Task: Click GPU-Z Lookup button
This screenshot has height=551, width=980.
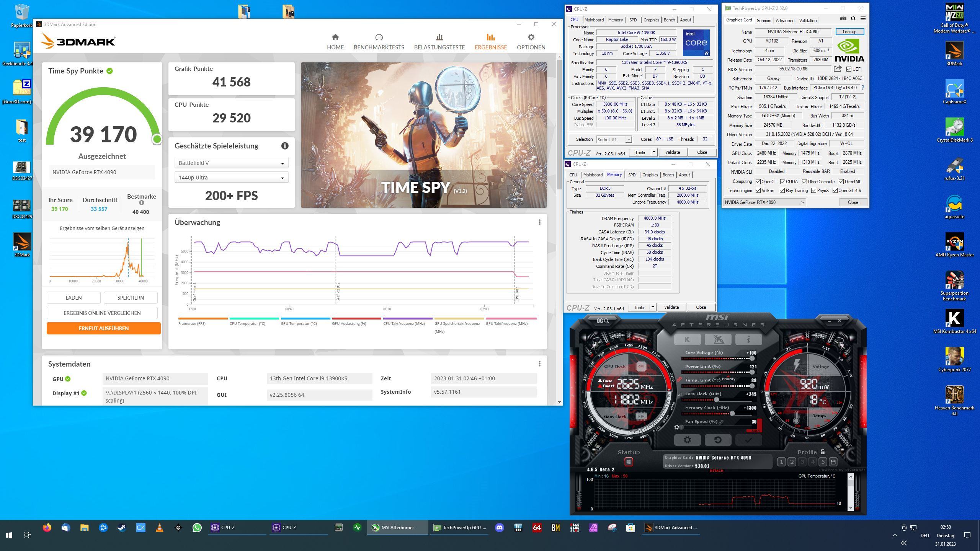Action: (x=849, y=32)
